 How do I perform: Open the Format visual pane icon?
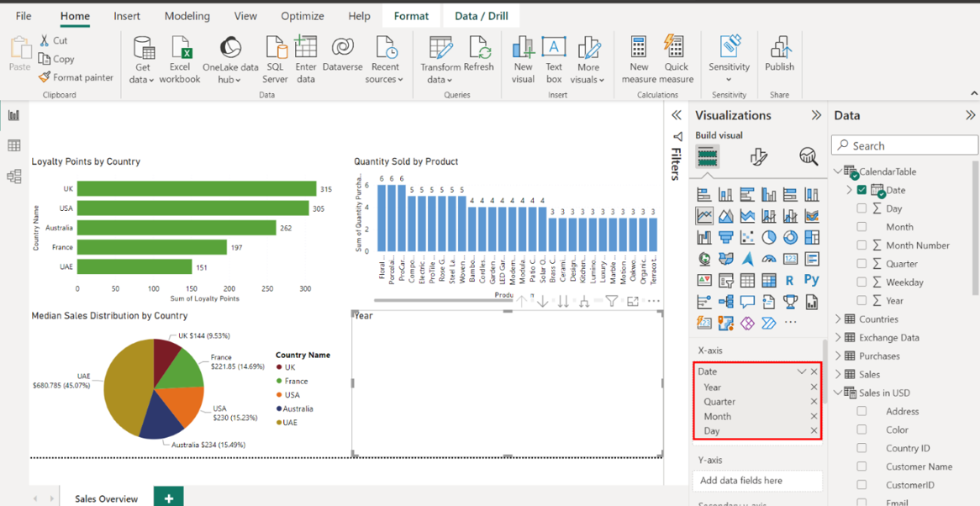tap(758, 156)
